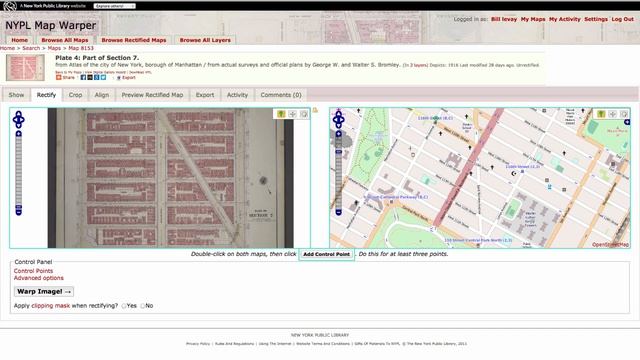Click the OpenStreetMap zoom slider track
640x360 pixels.
tap(338, 173)
